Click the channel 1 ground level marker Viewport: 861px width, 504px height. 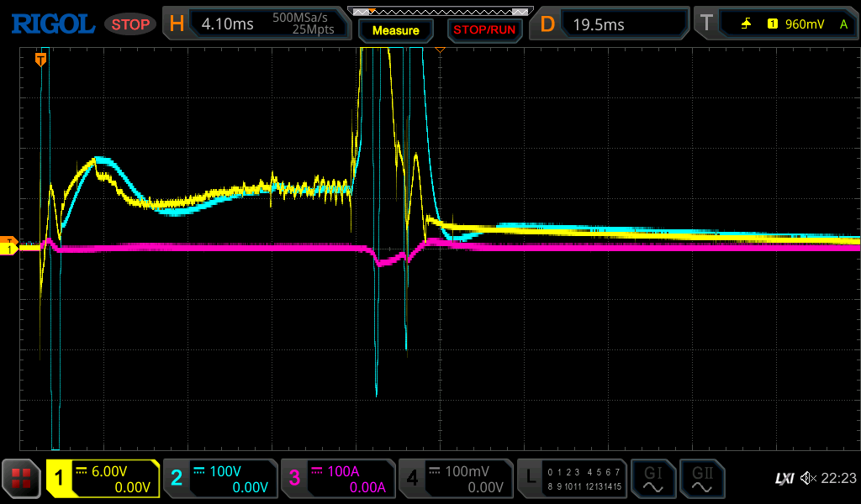point(9,249)
